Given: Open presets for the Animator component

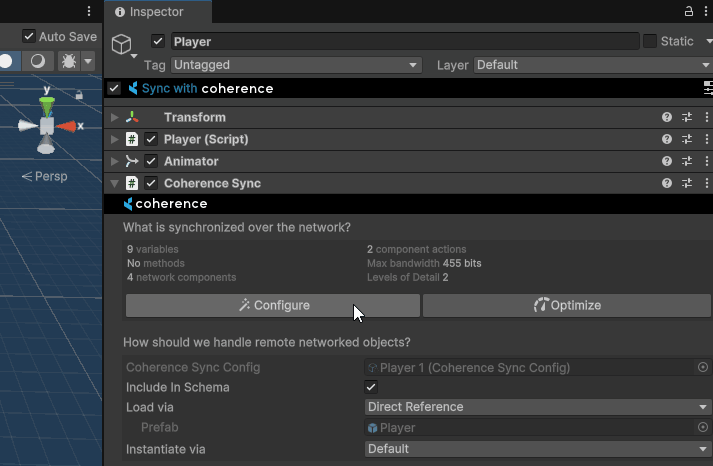Looking at the screenshot, I should point(687,161).
